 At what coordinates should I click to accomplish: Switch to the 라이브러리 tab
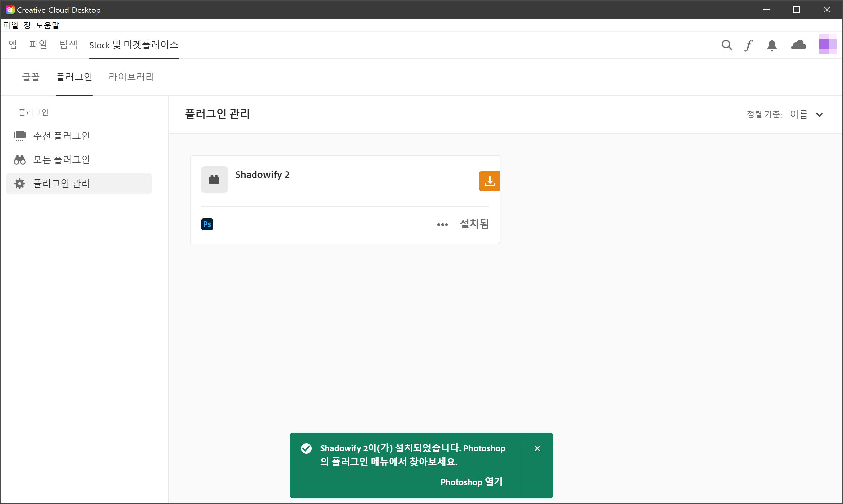(x=131, y=77)
